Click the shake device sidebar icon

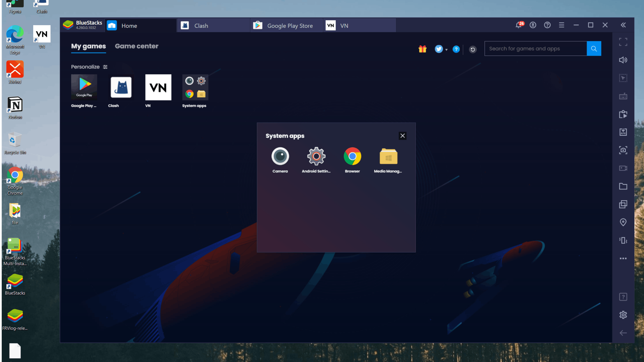point(623,240)
